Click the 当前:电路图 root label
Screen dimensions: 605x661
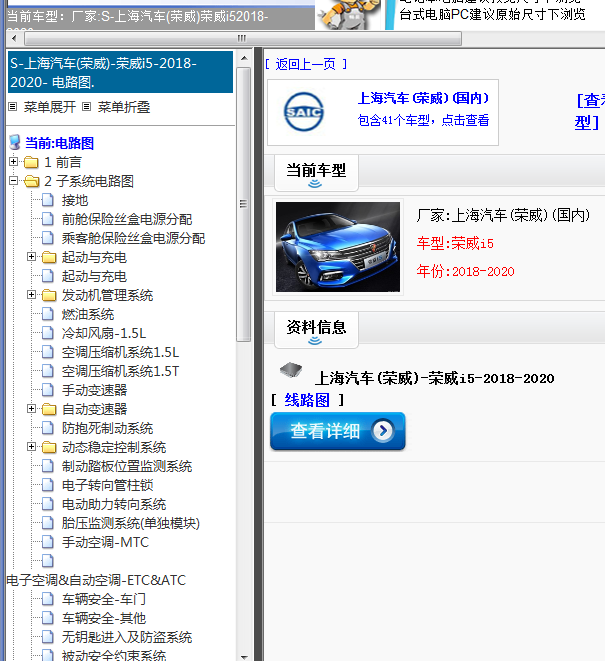59,143
